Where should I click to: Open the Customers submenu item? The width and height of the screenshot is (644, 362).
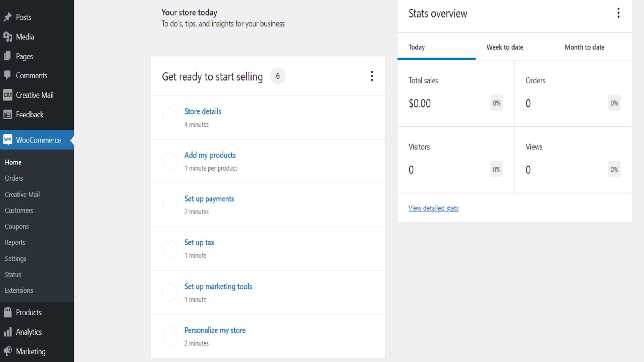coord(19,210)
